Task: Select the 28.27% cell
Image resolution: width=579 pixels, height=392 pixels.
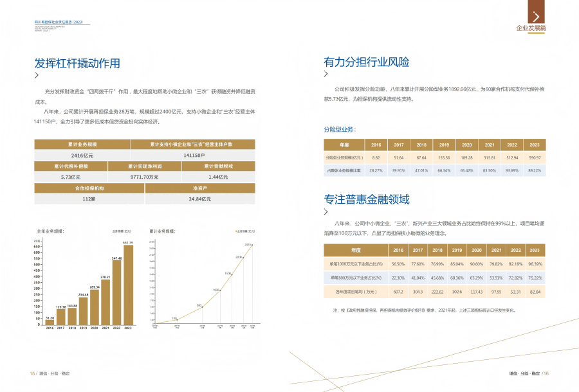Action: click(x=376, y=170)
